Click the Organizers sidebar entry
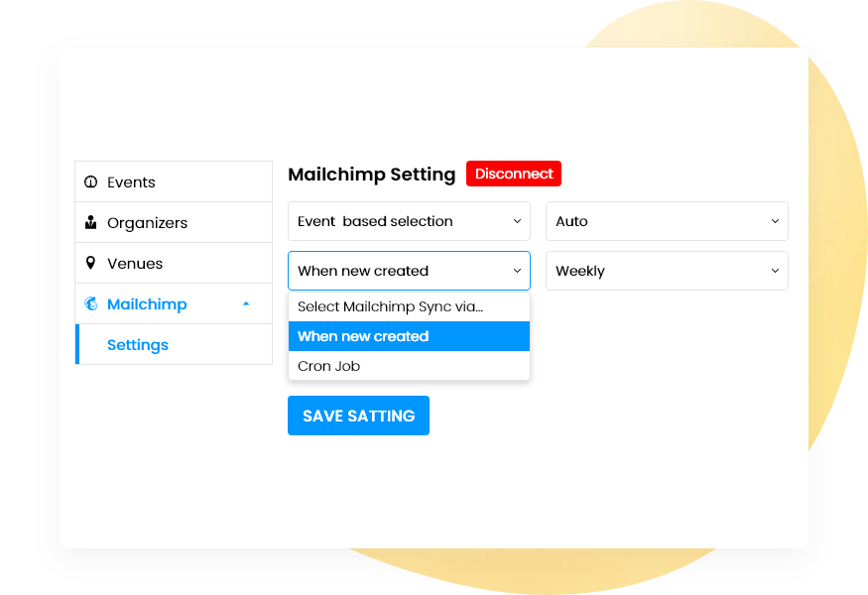The width and height of the screenshot is (868, 595). [146, 222]
